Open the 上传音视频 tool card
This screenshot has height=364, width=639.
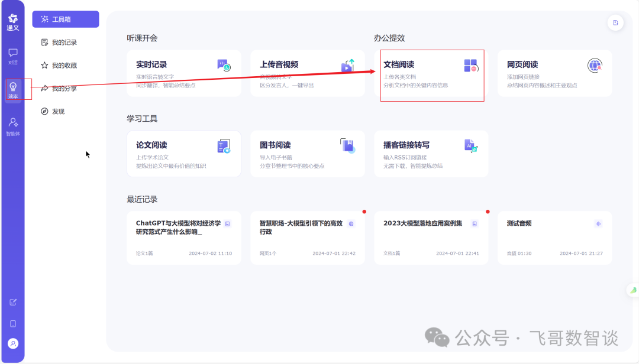pos(308,73)
